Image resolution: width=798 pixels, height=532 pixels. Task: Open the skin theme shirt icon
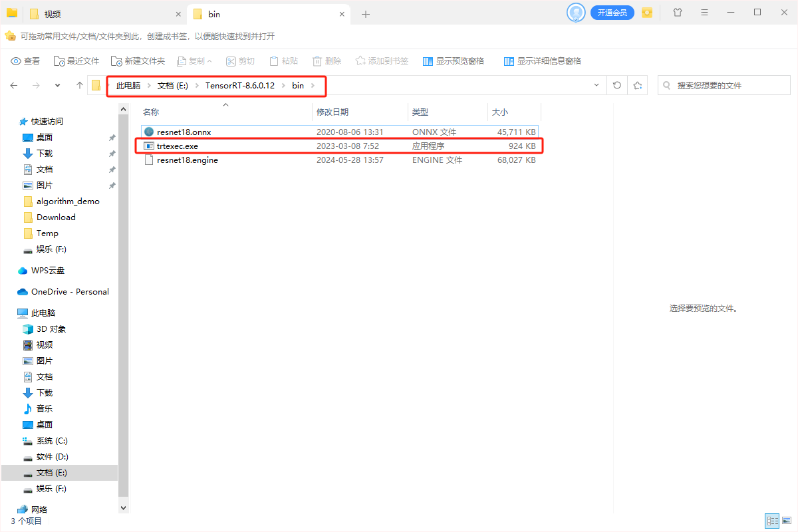(678, 13)
